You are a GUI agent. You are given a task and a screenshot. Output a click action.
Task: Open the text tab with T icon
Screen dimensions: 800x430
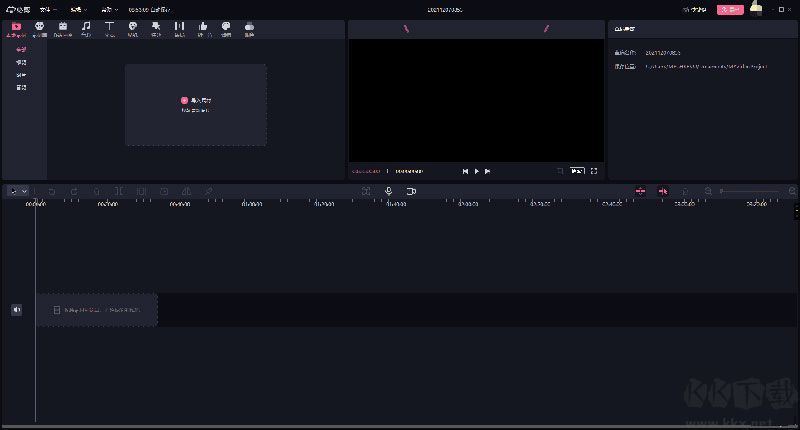(x=109, y=28)
